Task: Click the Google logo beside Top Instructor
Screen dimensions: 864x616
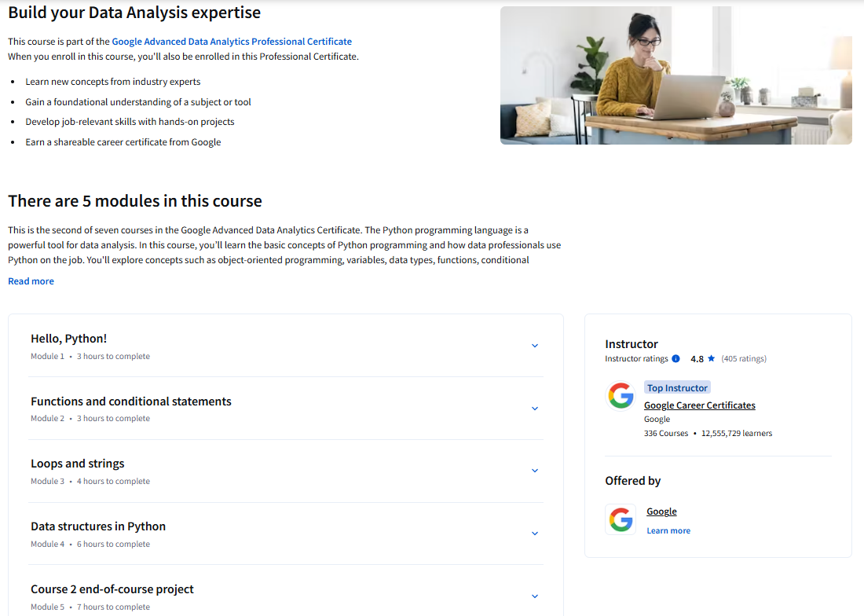Action: click(x=621, y=395)
